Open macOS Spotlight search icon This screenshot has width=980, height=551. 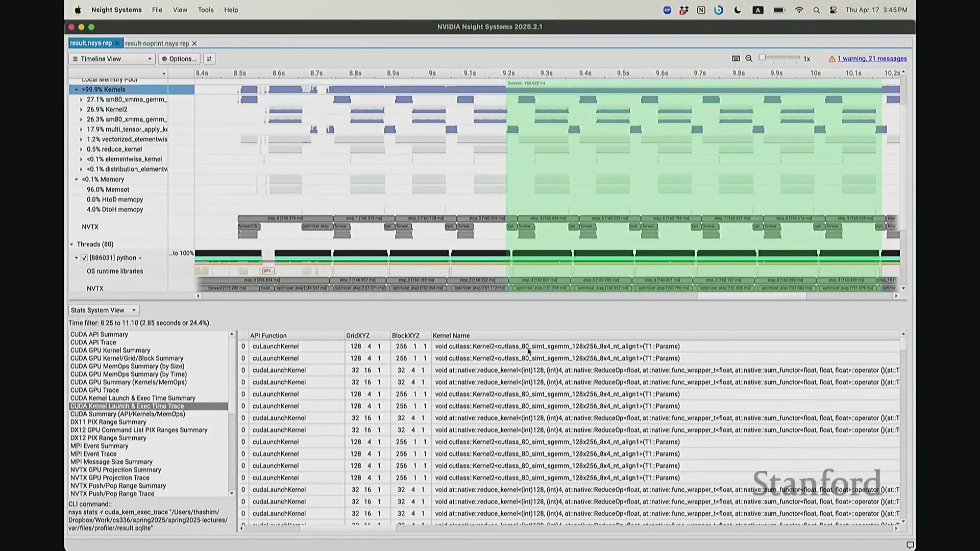[816, 10]
